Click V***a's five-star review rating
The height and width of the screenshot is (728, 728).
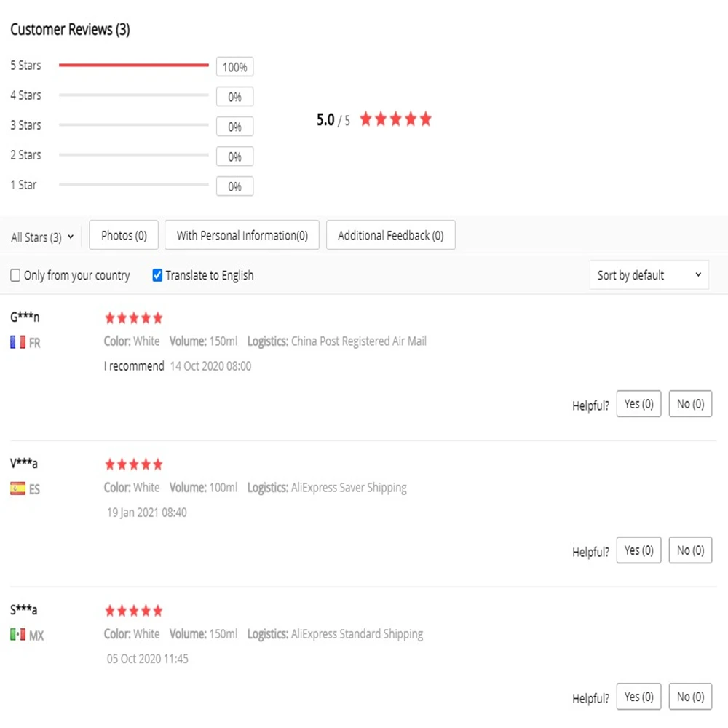click(134, 464)
